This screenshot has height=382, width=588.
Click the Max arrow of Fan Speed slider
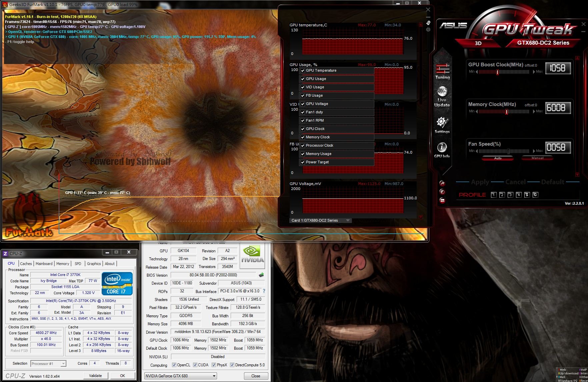(534, 151)
